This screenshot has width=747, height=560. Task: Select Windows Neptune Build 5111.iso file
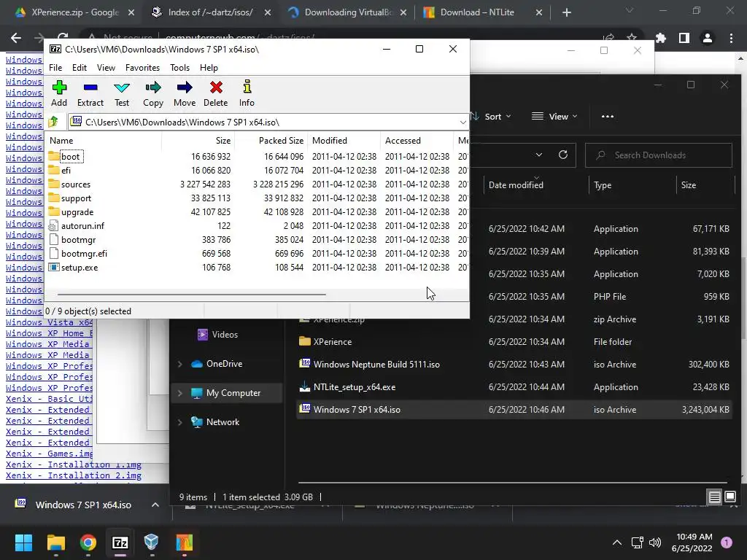pyautogui.click(x=376, y=365)
